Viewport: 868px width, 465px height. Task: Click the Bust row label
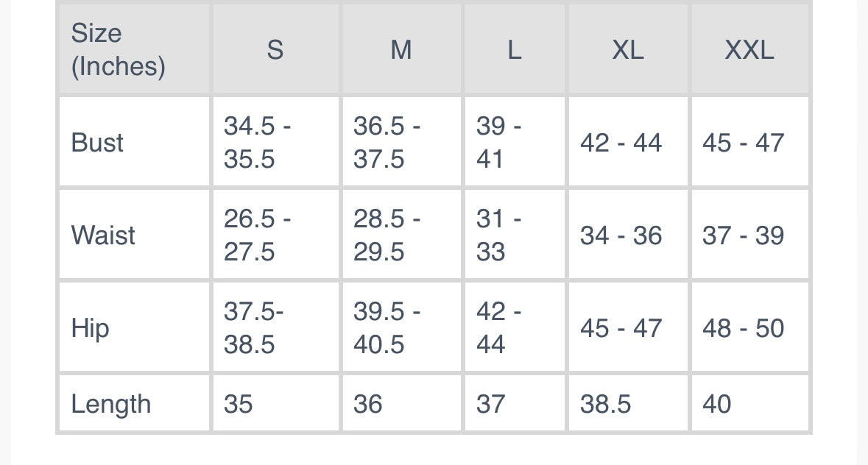[x=97, y=143]
